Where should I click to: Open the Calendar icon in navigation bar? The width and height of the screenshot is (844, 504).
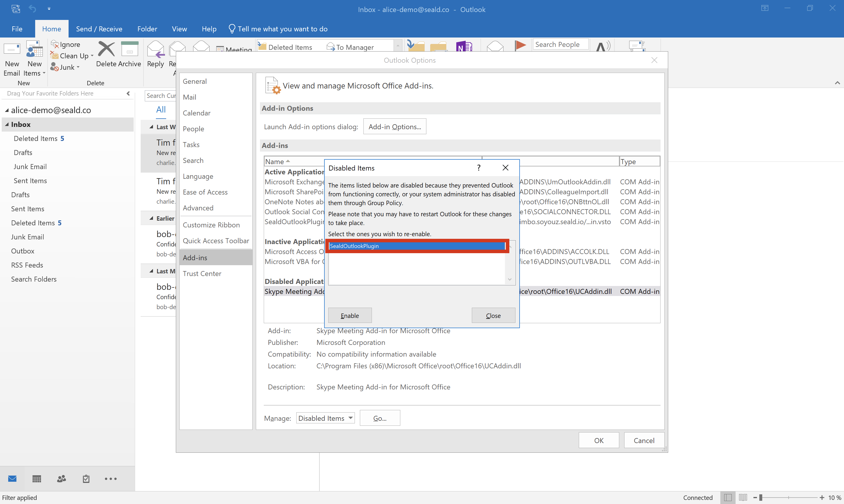[x=37, y=479]
